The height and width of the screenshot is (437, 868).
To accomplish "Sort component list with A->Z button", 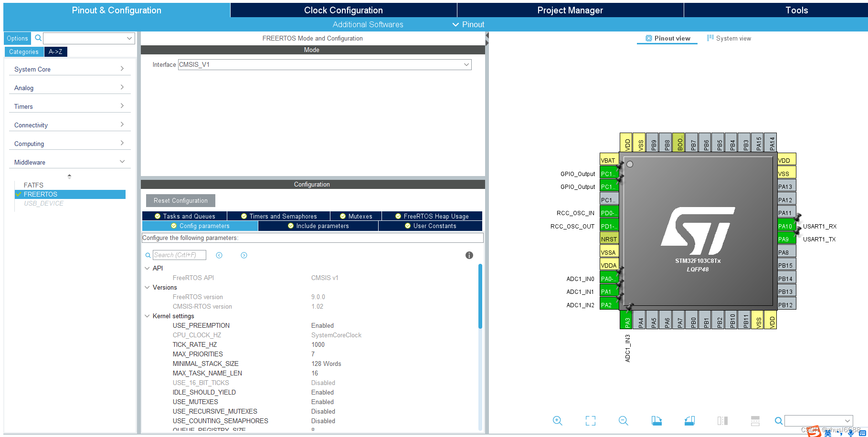I will click(55, 52).
